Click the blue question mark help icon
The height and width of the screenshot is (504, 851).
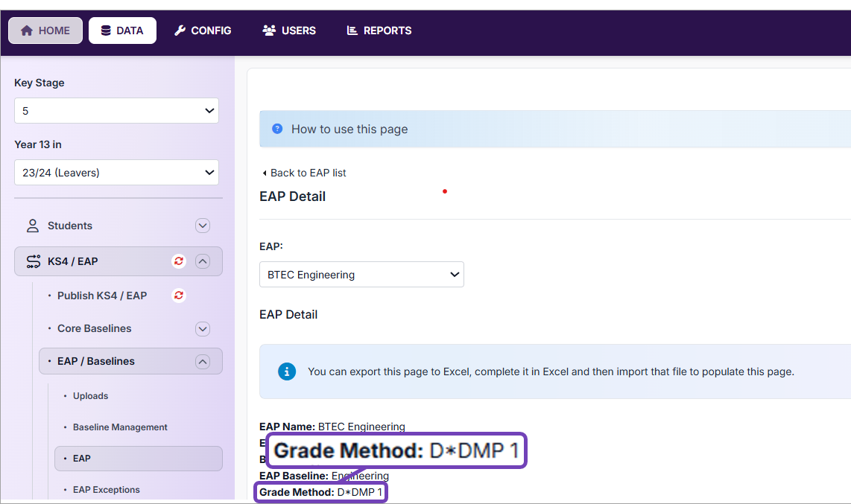277,129
